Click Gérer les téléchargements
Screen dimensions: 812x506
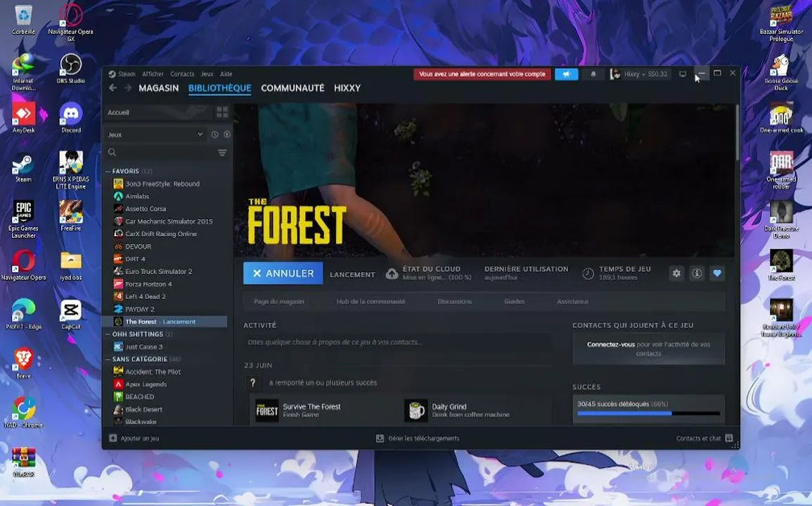pos(424,438)
